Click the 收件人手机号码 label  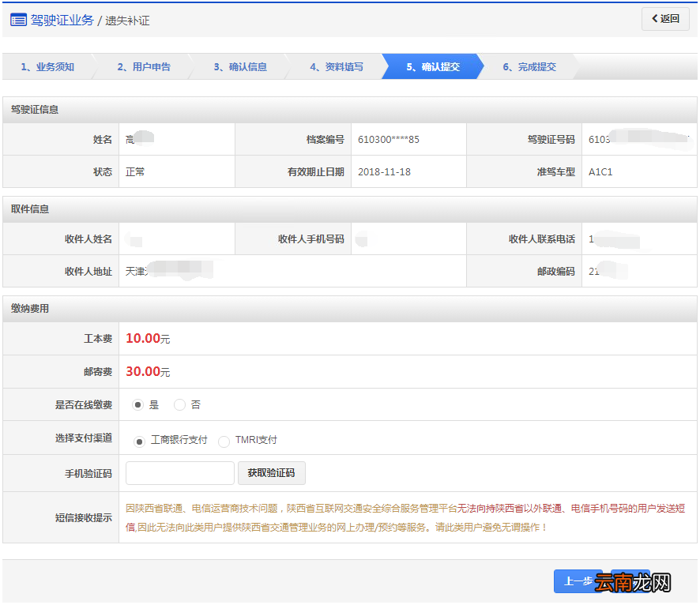pos(310,239)
